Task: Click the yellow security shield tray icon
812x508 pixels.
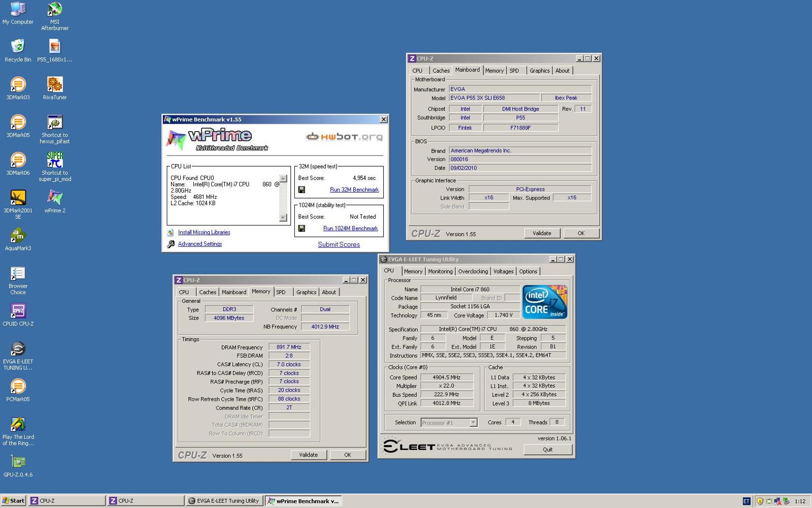Action: pyautogui.click(x=760, y=501)
